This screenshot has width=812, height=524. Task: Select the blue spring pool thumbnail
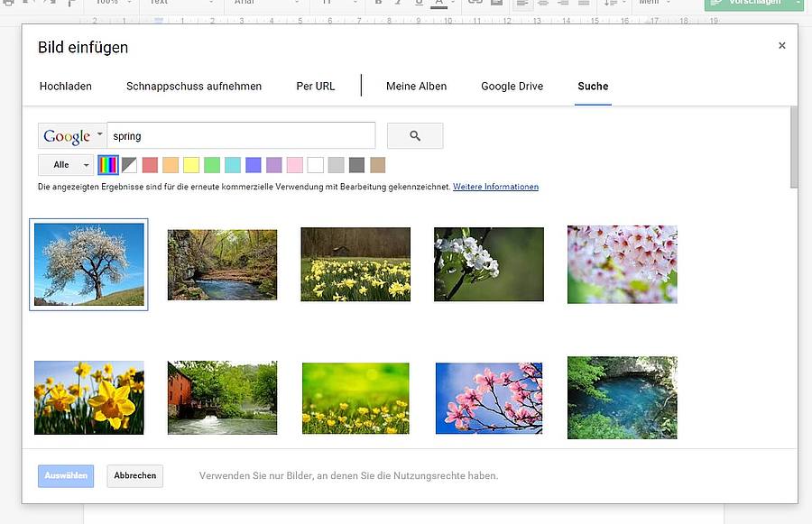(x=622, y=398)
